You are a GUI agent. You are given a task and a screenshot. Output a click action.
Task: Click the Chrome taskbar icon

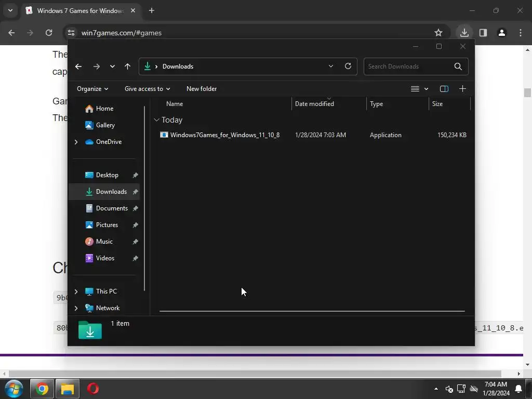[x=42, y=389]
